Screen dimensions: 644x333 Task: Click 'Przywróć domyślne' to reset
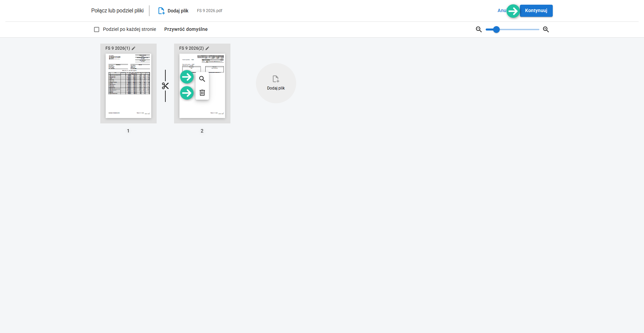coord(186,30)
